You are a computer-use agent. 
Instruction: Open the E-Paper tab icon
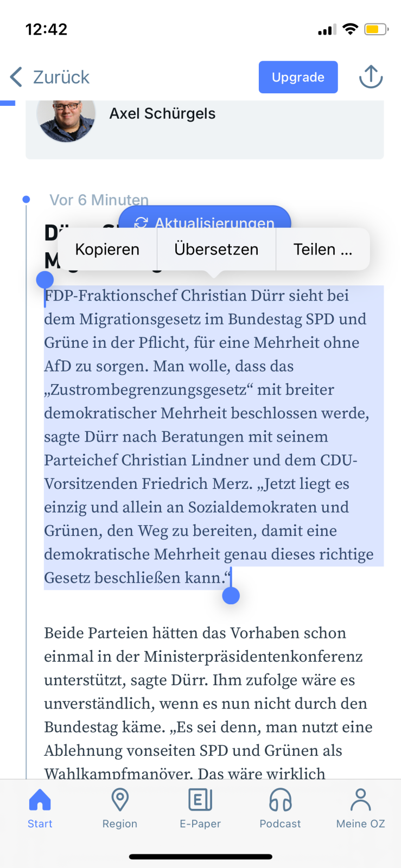200,808
